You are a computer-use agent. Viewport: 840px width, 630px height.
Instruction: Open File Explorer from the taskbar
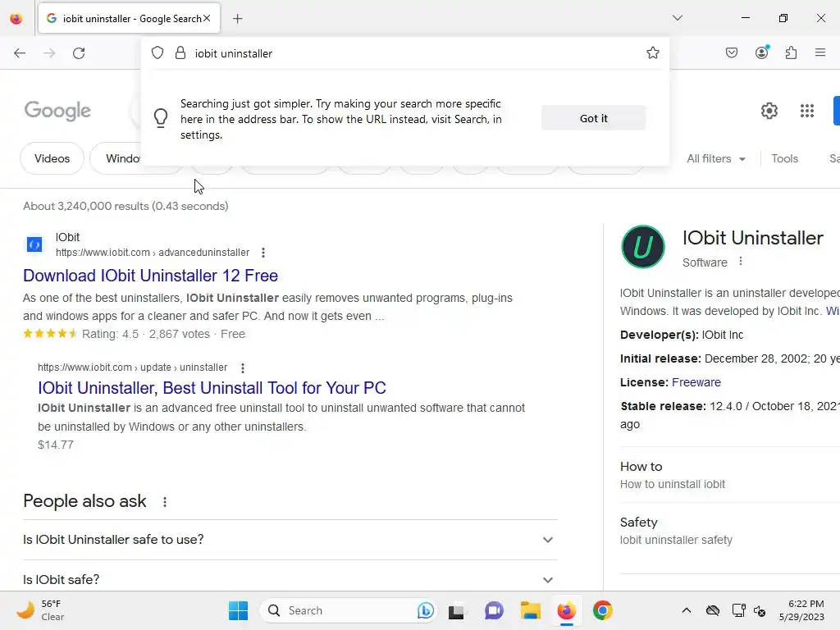[x=531, y=610]
